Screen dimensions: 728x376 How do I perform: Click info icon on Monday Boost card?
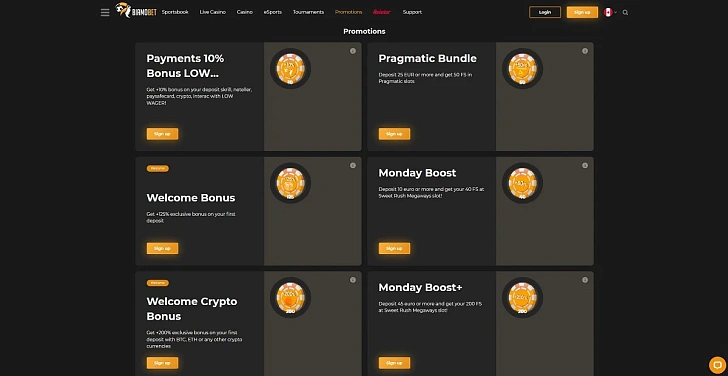coord(585,165)
